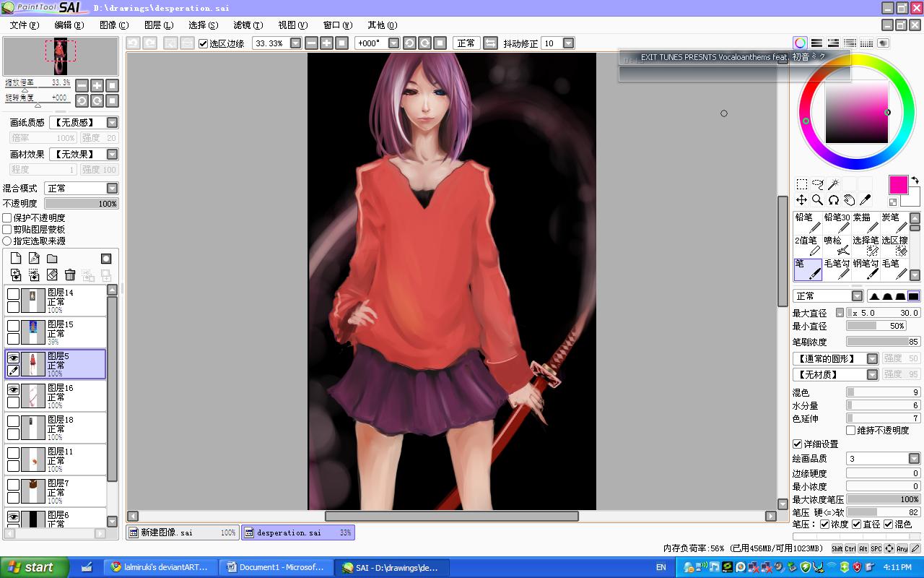924x578 pixels.
Task: Select the magic wand tool
Action: pos(833,184)
